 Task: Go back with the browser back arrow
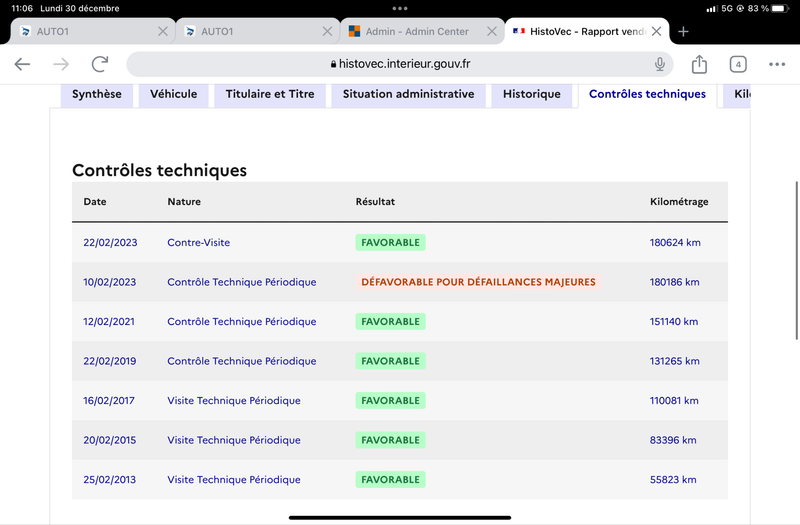point(22,64)
